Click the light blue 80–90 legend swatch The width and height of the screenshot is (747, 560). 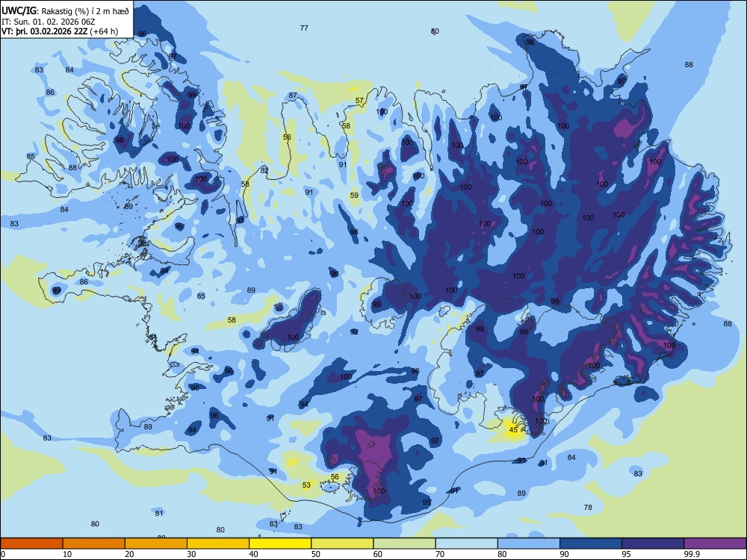[529, 544]
